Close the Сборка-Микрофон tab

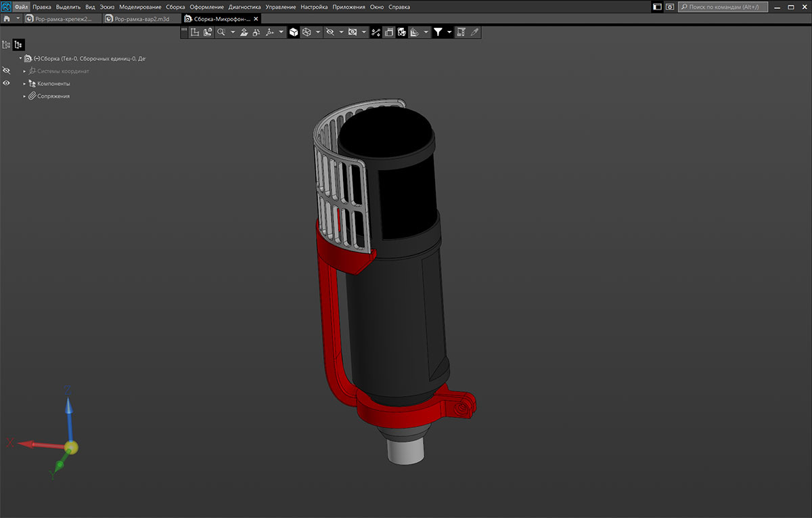(x=256, y=19)
